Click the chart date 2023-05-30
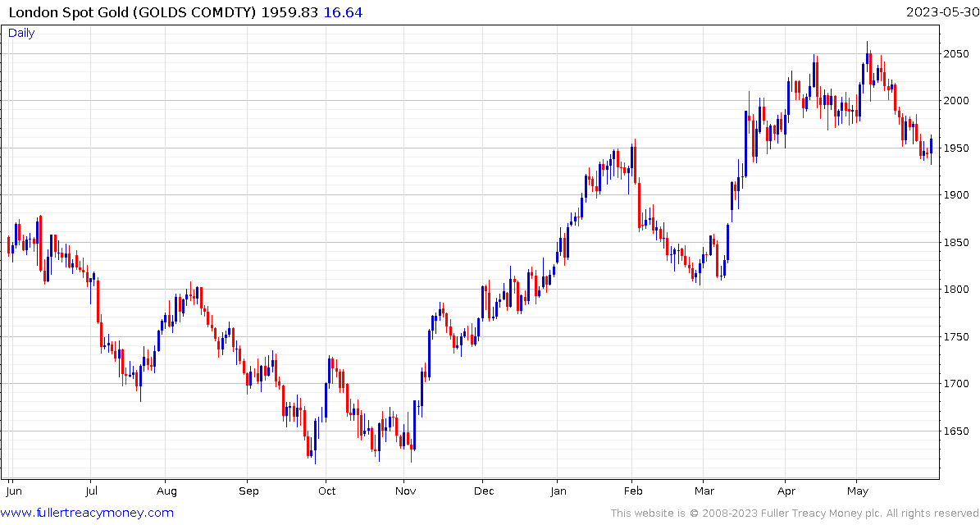This screenshot has width=980, height=525. click(x=941, y=11)
